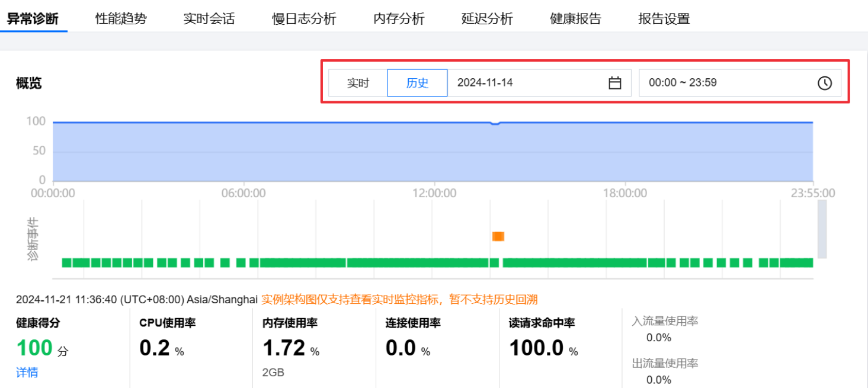868x388 pixels.
Task: Click the orange diagnostic event marker
Action: tap(498, 236)
